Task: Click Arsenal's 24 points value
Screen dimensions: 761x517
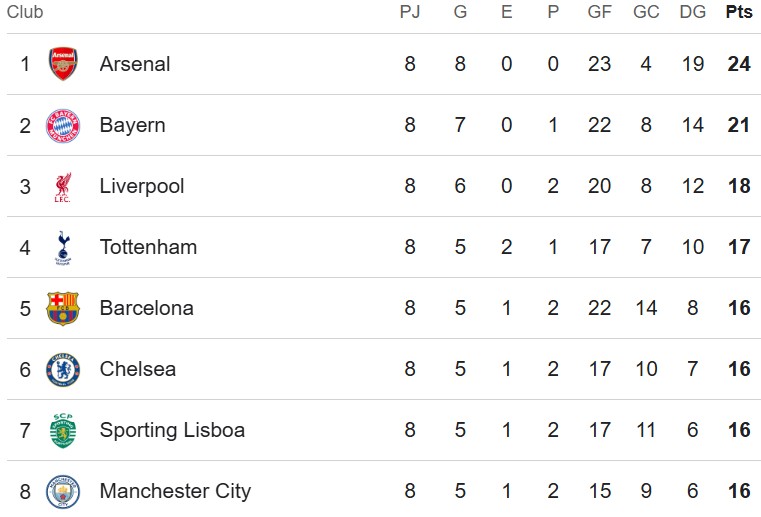Action: click(739, 64)
